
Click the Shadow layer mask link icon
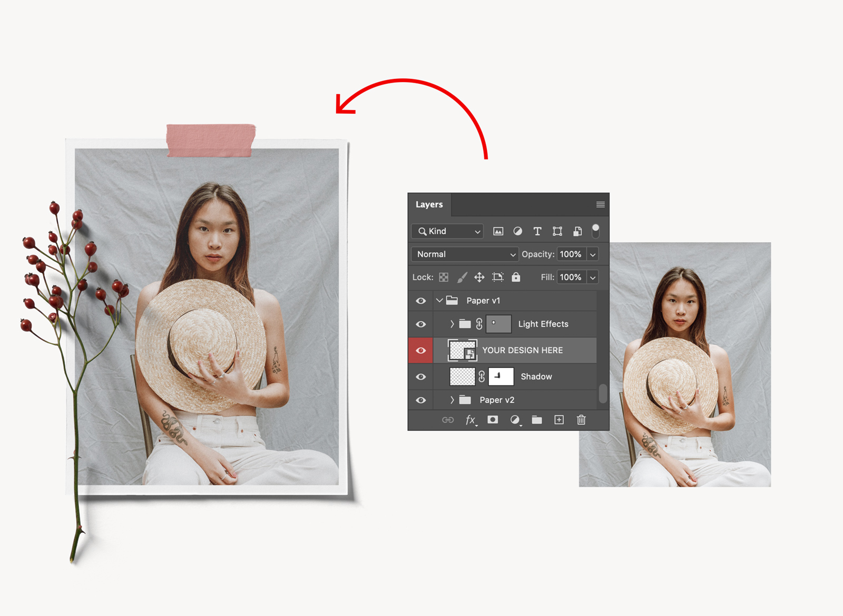[x=482, y=376]
